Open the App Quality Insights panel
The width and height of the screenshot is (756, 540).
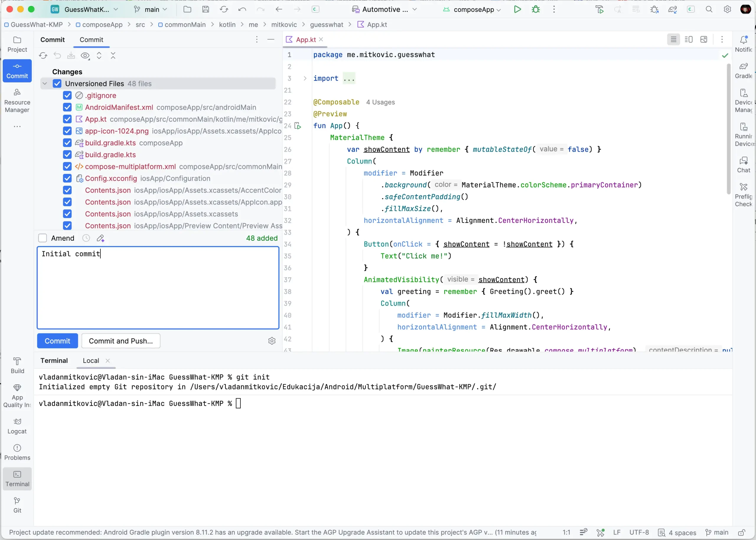tap(17, 395)
